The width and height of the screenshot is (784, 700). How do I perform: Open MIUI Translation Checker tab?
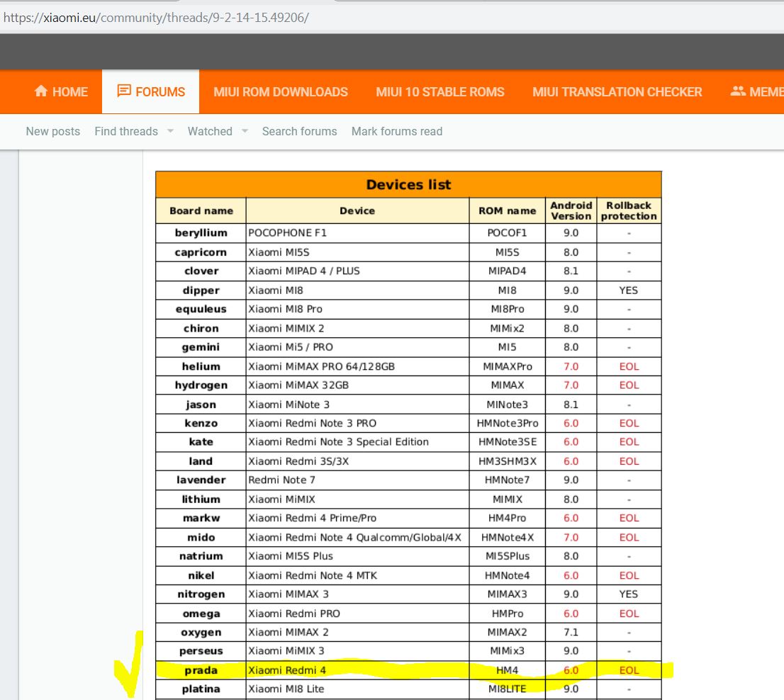[617, 92]
